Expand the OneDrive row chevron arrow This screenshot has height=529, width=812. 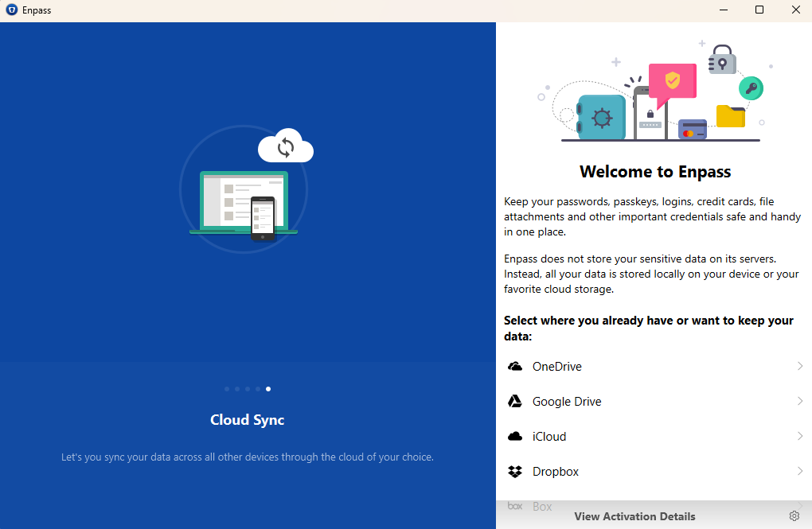click(799, 367)
